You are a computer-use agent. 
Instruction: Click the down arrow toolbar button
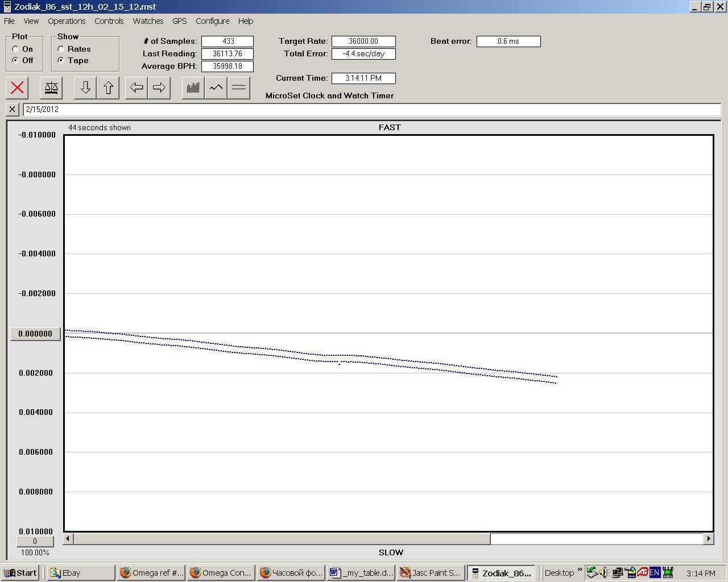[x=85, y=88]
